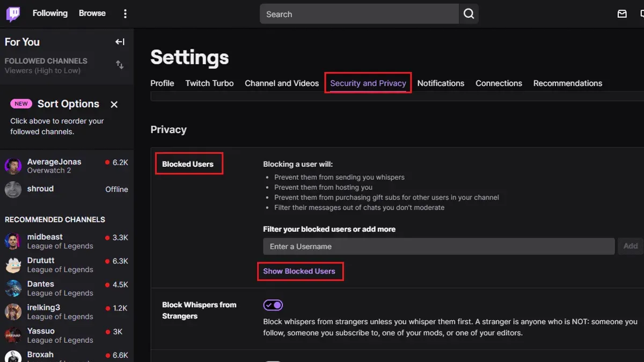Image resolution: width=644 pixels, height=362 pixels.
Task: Click the NEW badge beside Sort Options
Action: click(21, 104)
